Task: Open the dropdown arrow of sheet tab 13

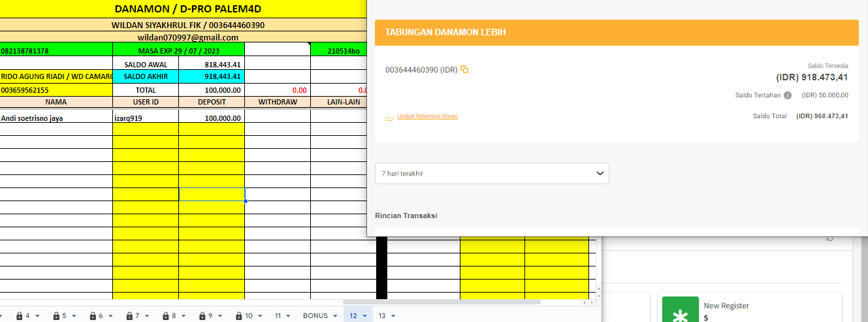Action: [394, 316]
